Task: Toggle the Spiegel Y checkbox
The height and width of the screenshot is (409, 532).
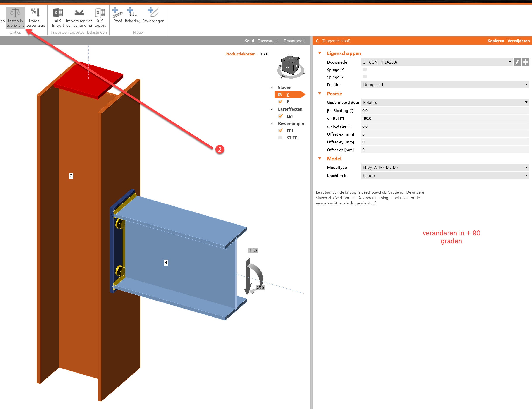Action: pyautogui.click(x=365, y=70)
